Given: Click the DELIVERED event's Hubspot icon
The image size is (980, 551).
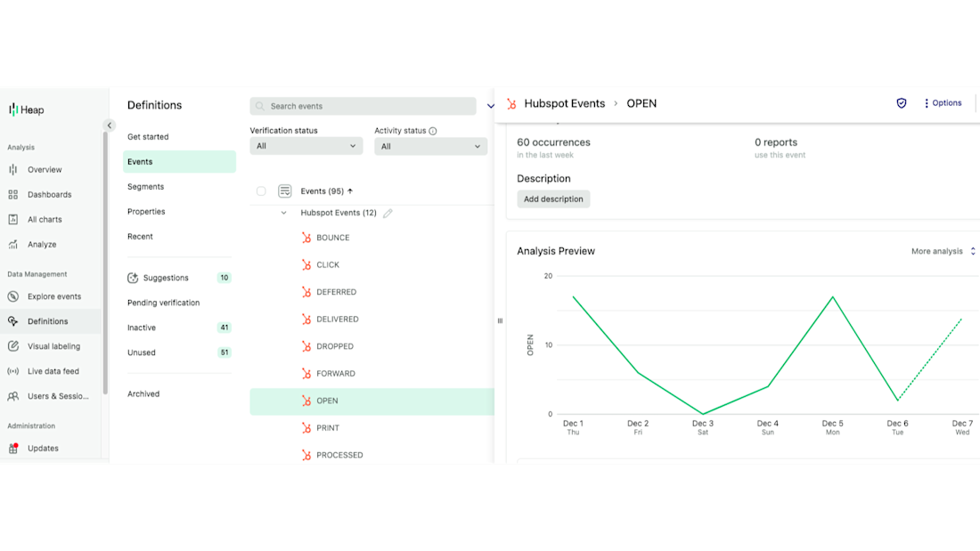Looking at the screenshot, I should [306, 320].
